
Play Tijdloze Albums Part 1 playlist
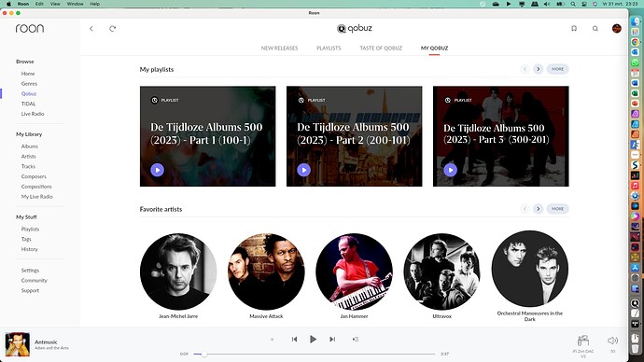point(158,170)
